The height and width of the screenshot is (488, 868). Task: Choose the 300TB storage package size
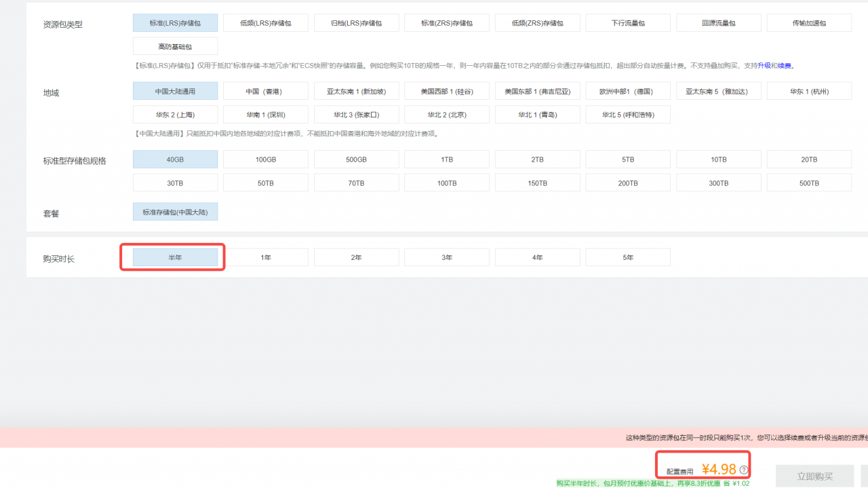click(719, 183)
